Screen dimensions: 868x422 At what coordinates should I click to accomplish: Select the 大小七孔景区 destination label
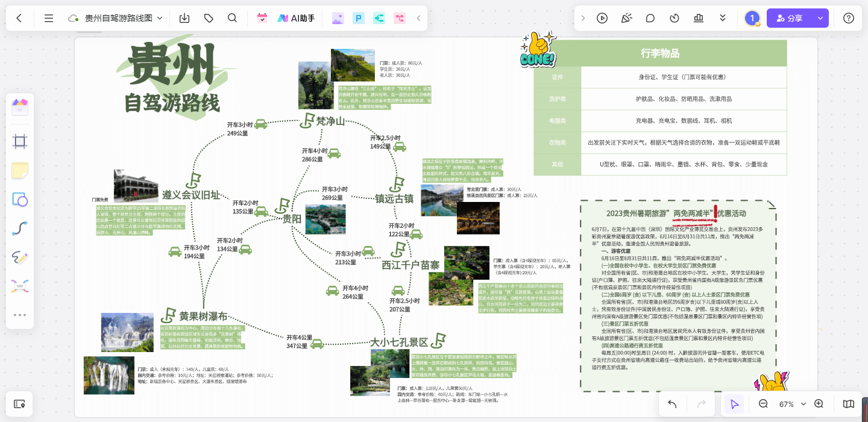click(x=399, y=342)
